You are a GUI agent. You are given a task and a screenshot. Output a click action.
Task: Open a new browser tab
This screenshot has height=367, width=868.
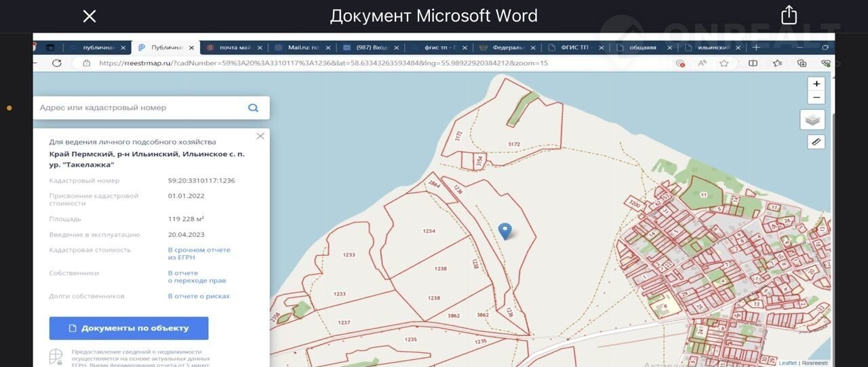pos(756,47)
